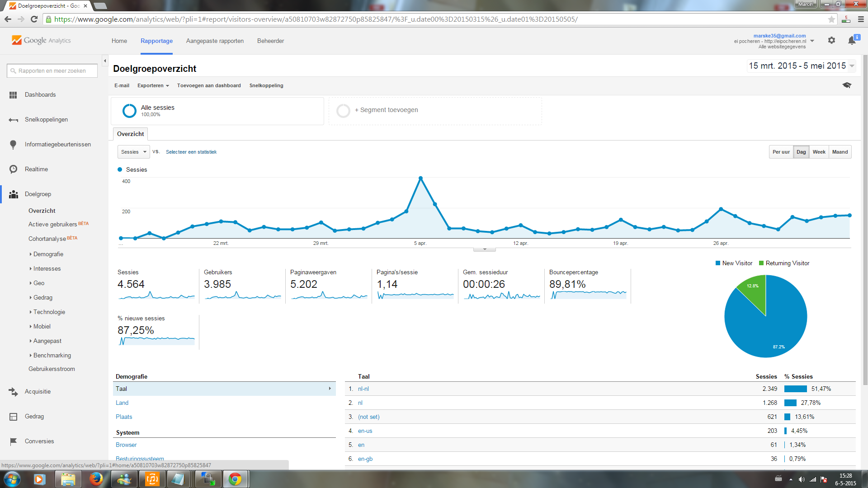Open the Land demographic link
Viewport: 868px width, 488px height.
tap(122, 403)
